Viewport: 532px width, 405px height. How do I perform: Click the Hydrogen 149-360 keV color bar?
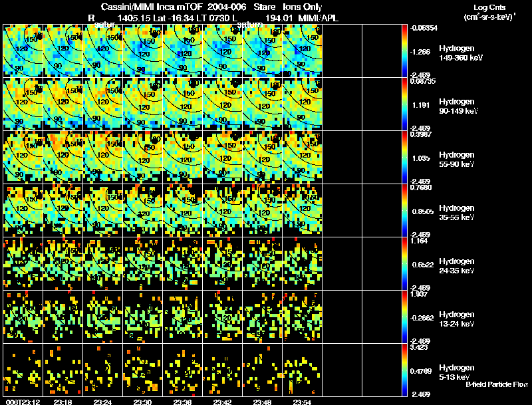404,51
